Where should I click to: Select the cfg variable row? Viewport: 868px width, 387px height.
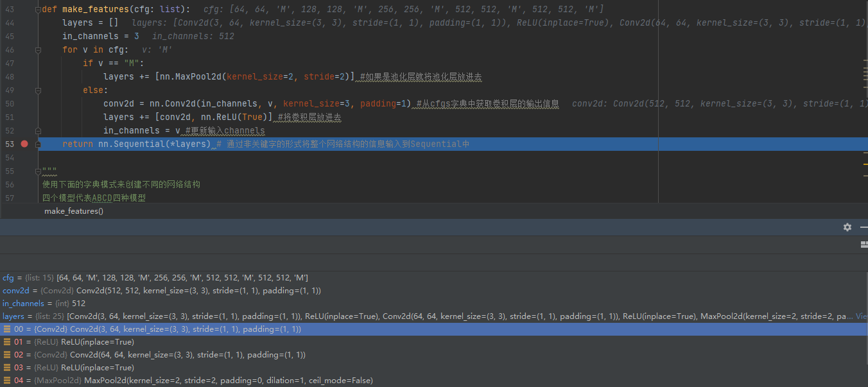(x=434, y=278)
